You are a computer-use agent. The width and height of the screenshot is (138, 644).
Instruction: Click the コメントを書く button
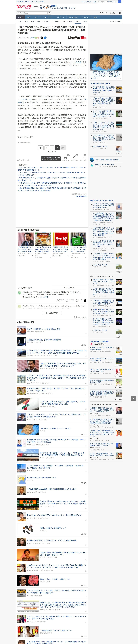coord(69,288)
